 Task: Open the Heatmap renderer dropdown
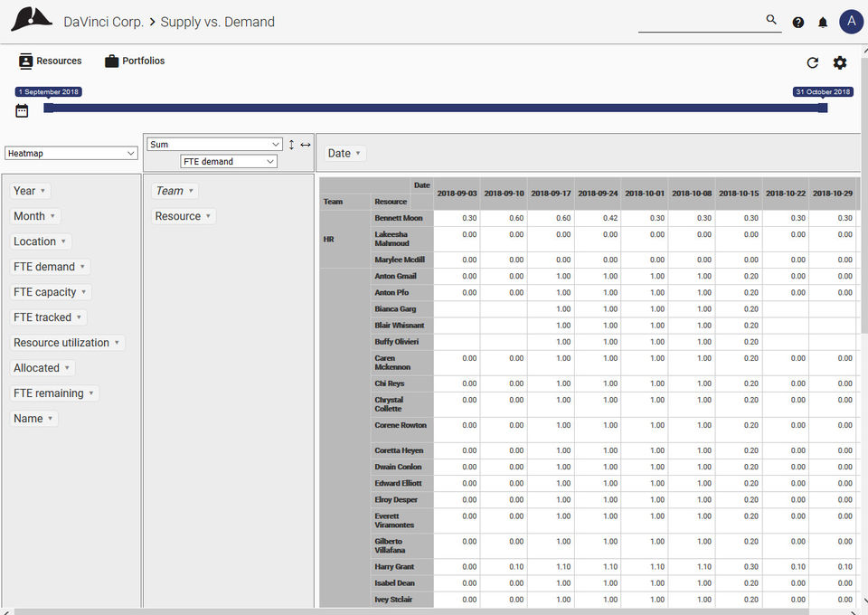pyautogui.click(x=71, y=154)
